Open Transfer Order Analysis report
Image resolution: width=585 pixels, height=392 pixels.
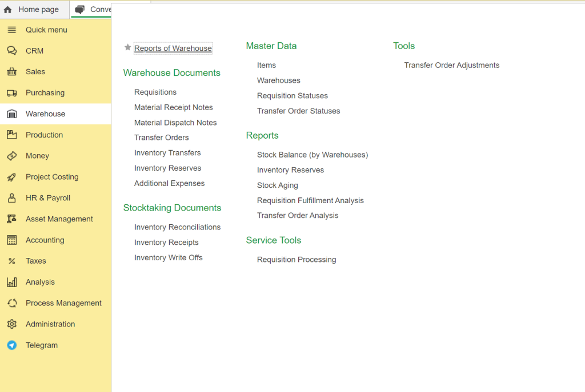click(297, 215)
